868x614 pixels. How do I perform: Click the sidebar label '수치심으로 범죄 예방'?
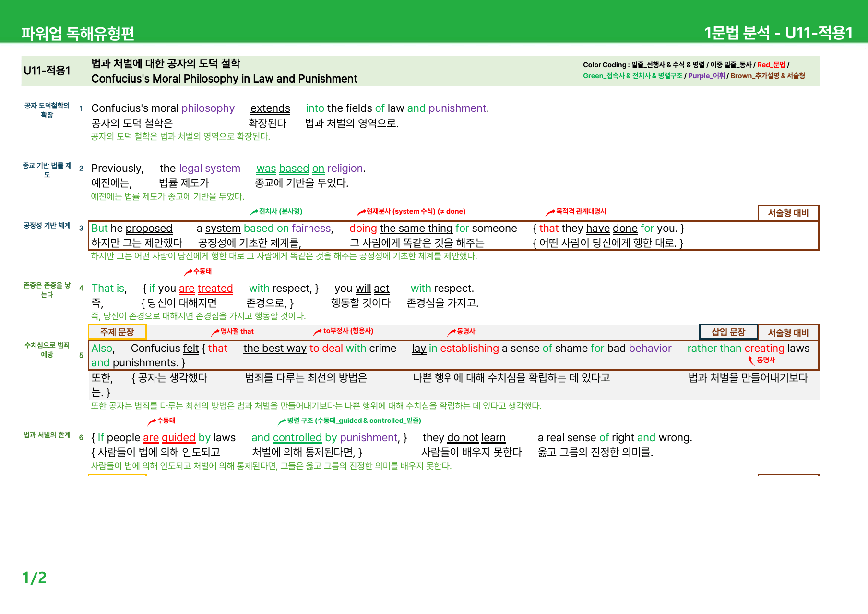coord(47,350)
